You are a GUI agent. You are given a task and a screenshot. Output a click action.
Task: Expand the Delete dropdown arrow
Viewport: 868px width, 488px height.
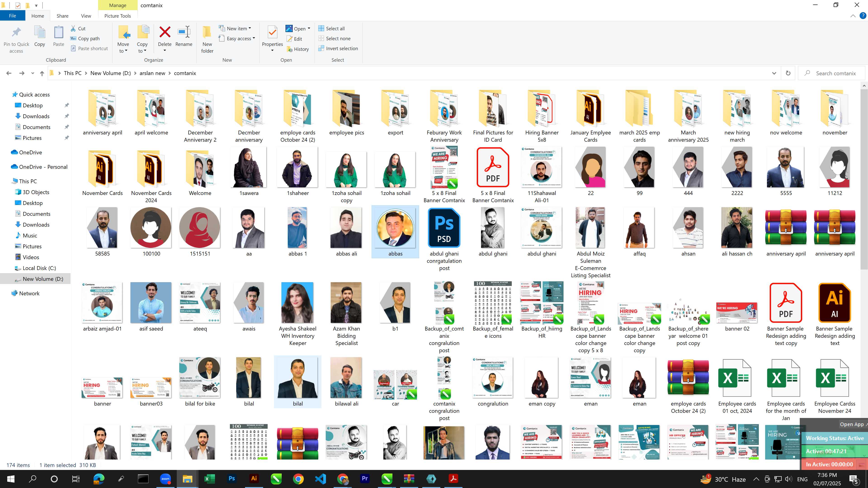pyautogui.click(x=164, y=51)
